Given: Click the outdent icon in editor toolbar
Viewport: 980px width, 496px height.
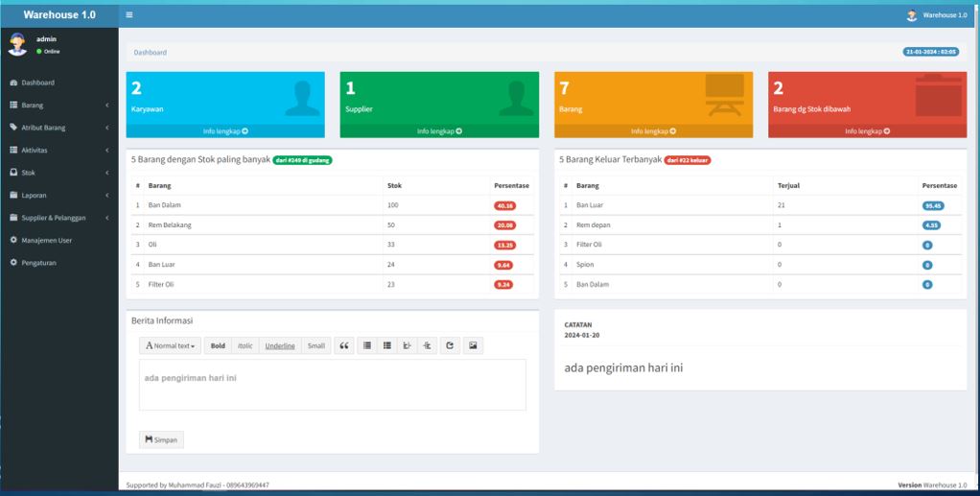Looking at the screenshot, I should click(x=408, y=345).
